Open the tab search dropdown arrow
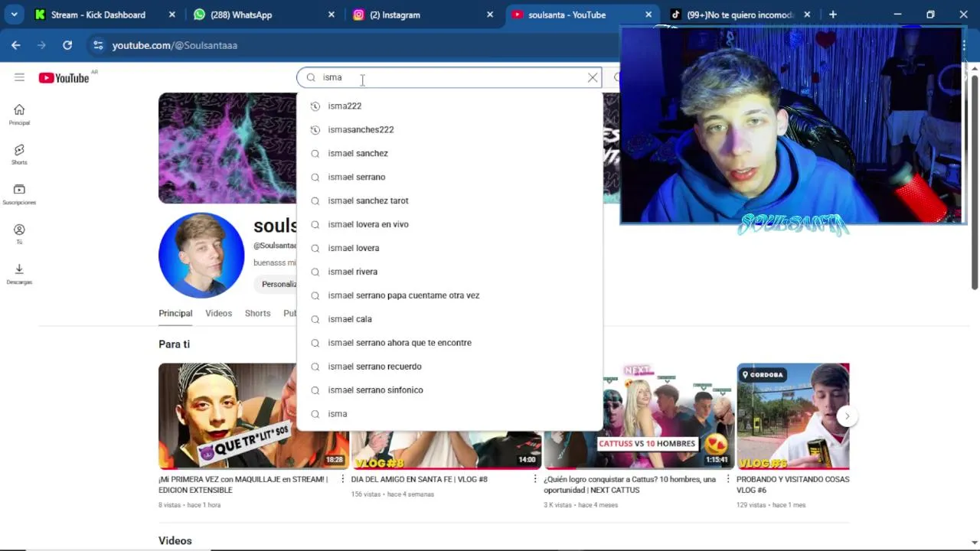 tap(14, 15)
